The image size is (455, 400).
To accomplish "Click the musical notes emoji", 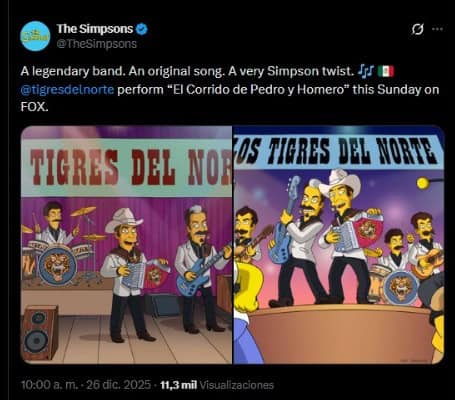I will tap(366, 71).
